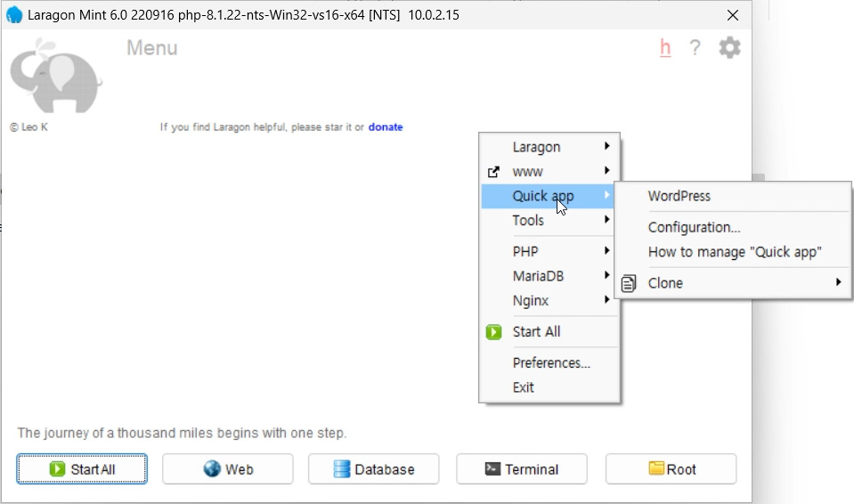Open the Clone submenu

click(x=733, y=283)
